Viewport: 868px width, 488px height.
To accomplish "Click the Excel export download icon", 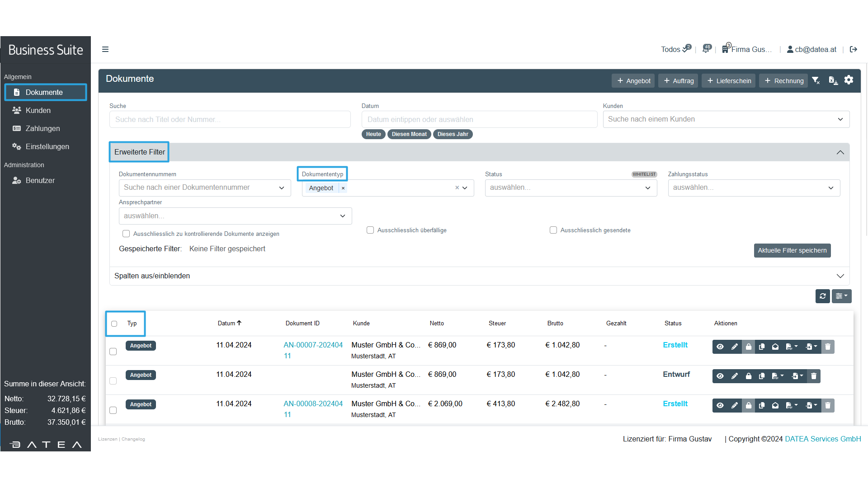I will [x=833, y=80].
